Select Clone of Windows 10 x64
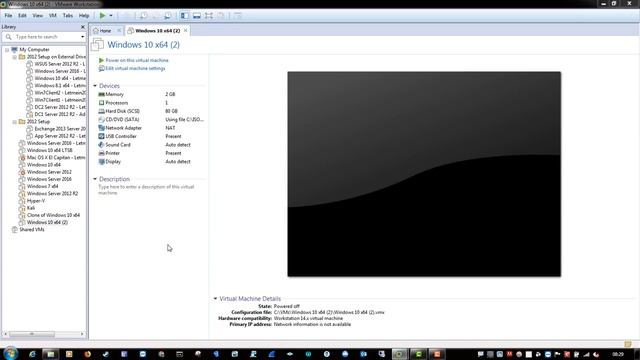Screen dimensions: 640x360 53,215
